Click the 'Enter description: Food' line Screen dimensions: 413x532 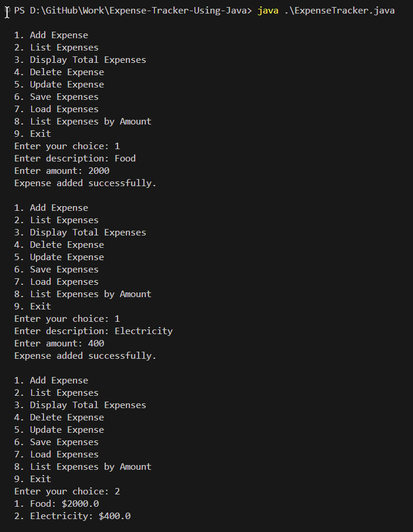(75, 159)
